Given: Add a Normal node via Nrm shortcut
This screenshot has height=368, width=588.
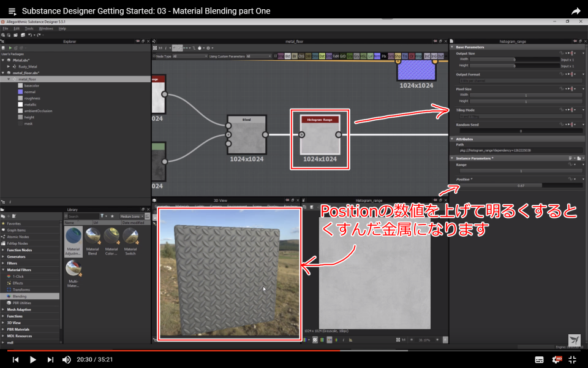Looking at the screenshot, I should 377,56.
